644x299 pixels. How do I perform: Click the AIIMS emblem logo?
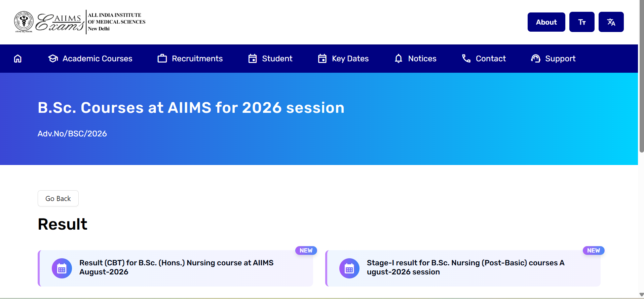pyautogui.click(x=24, y=22)
